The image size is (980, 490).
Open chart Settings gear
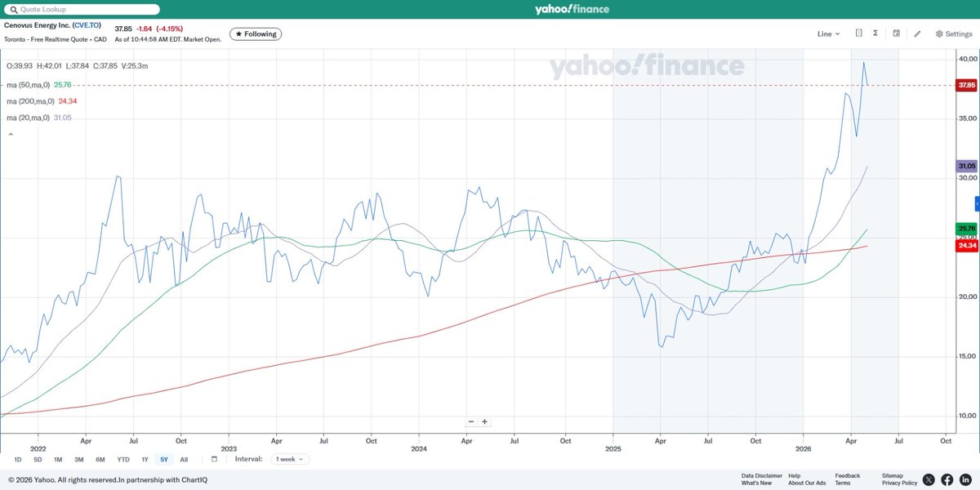954,34
